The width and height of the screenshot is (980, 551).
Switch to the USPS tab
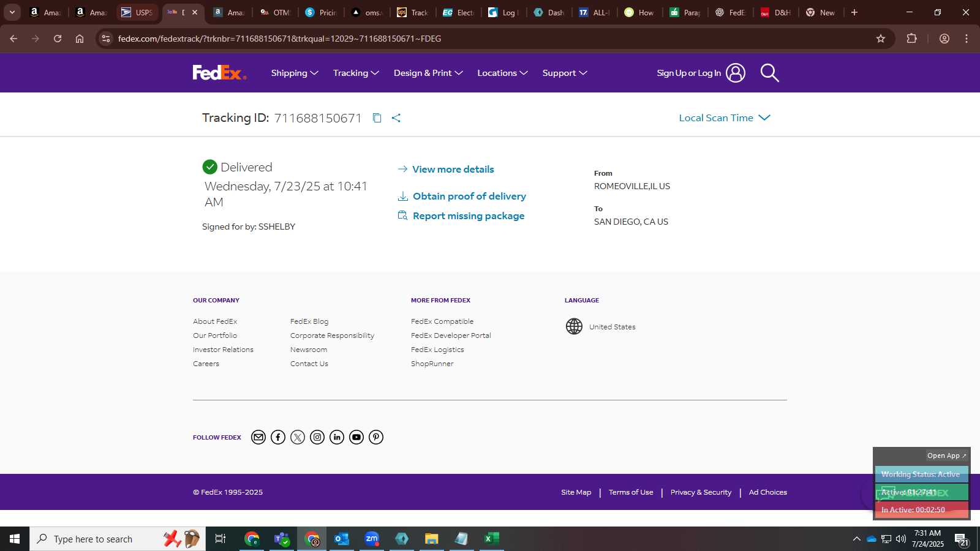(x=138, y=12)
